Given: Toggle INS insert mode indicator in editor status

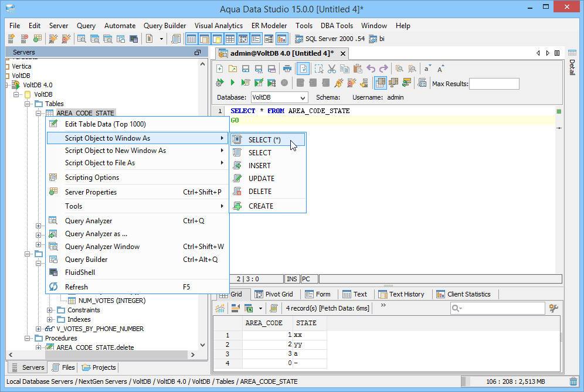Looking at the screenshot, I should (x=292, y=279).
